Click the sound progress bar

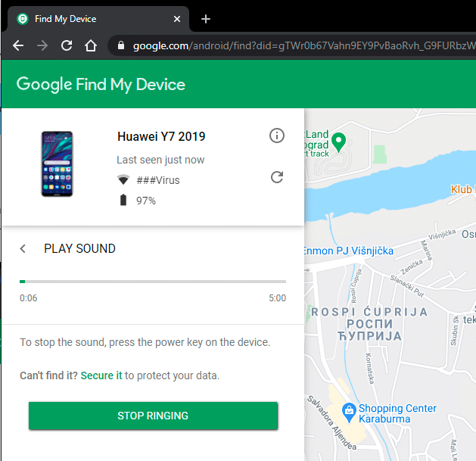[153, 282]
